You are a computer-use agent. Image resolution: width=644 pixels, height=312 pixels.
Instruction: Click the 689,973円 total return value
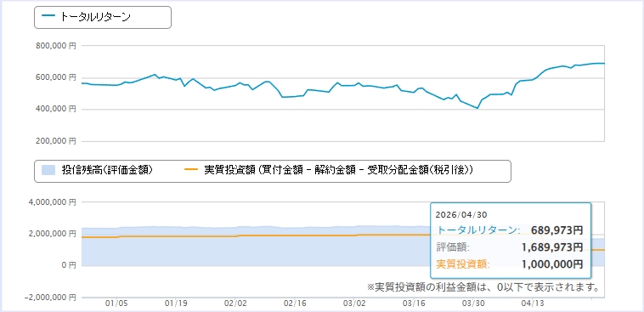[557, 230]
